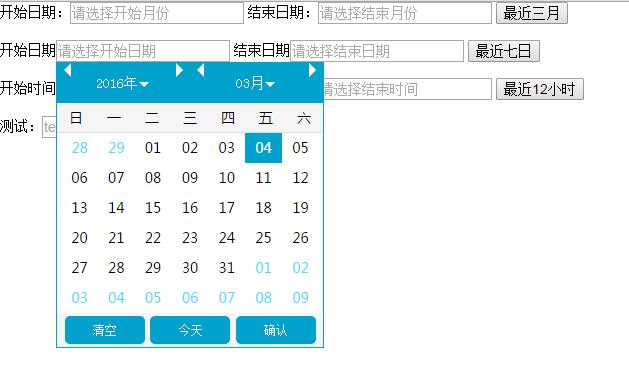The height and width of the screenshot is (366, 629).
Task: Select next-month date 08 in bottom row
Action: pos(264,298)
